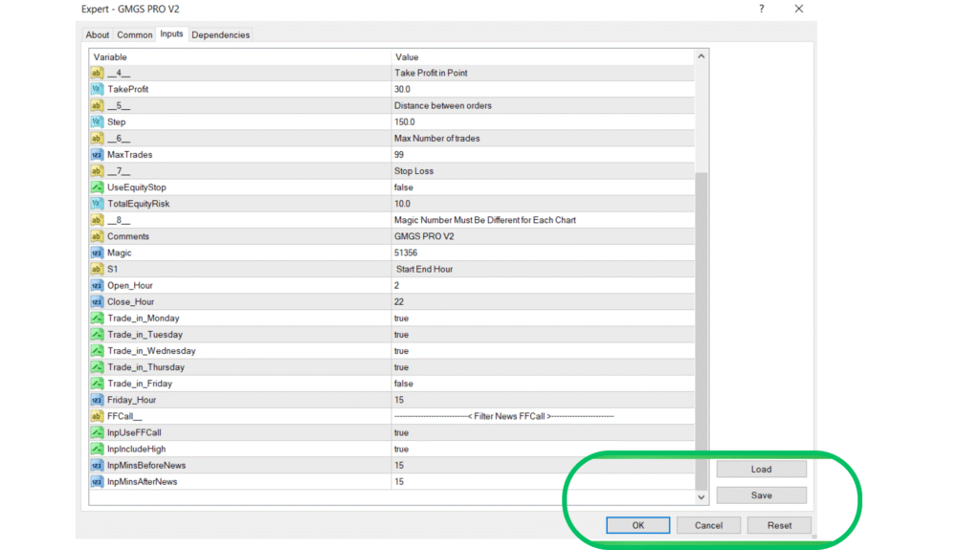Click the scrollbar up arrow
This screenshot has width=980, height=550.
(x=702, y=57)
